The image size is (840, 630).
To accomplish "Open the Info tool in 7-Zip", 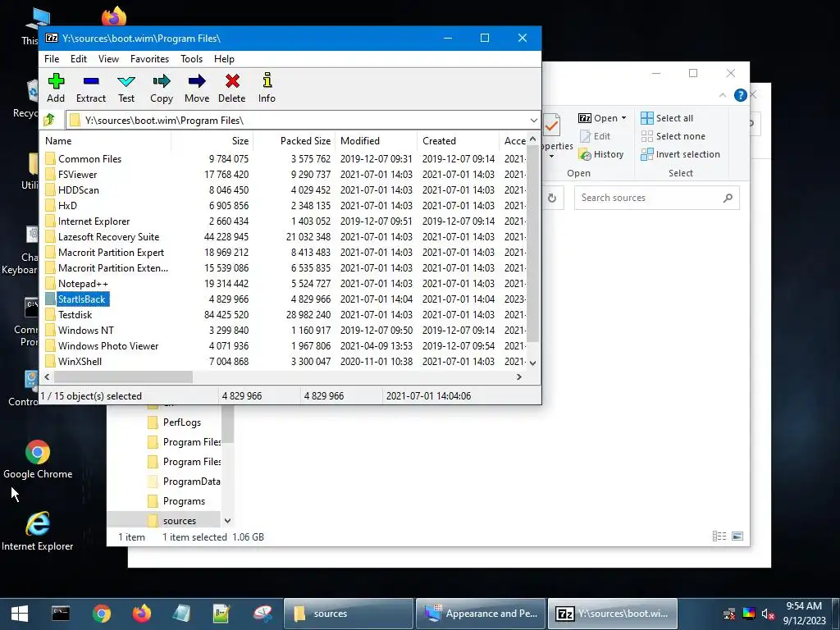I will pos(267,88).
